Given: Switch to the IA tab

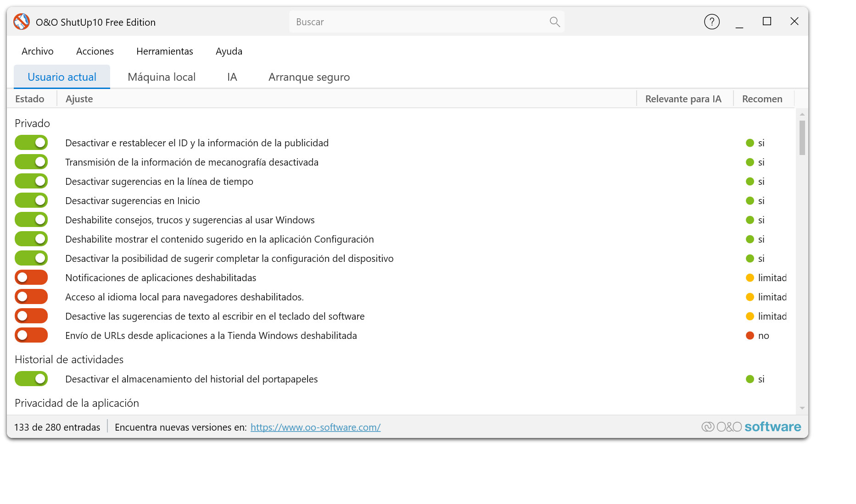Looking at the screenshot, I should 232,77.
